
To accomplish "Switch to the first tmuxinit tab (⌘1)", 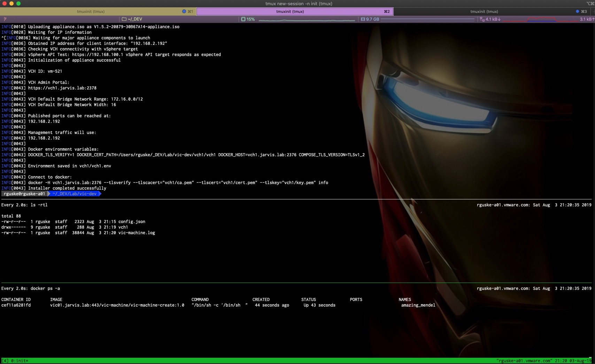I will (x=98, y=11).
